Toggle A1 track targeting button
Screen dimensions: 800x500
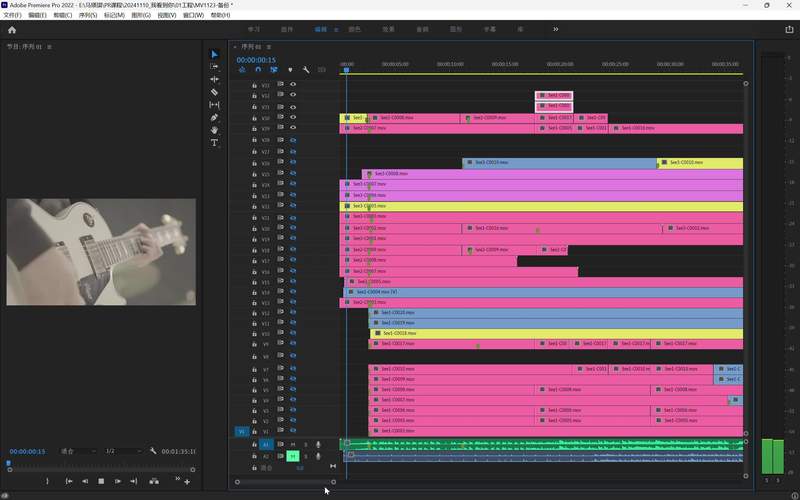click(x=266, y=444)
